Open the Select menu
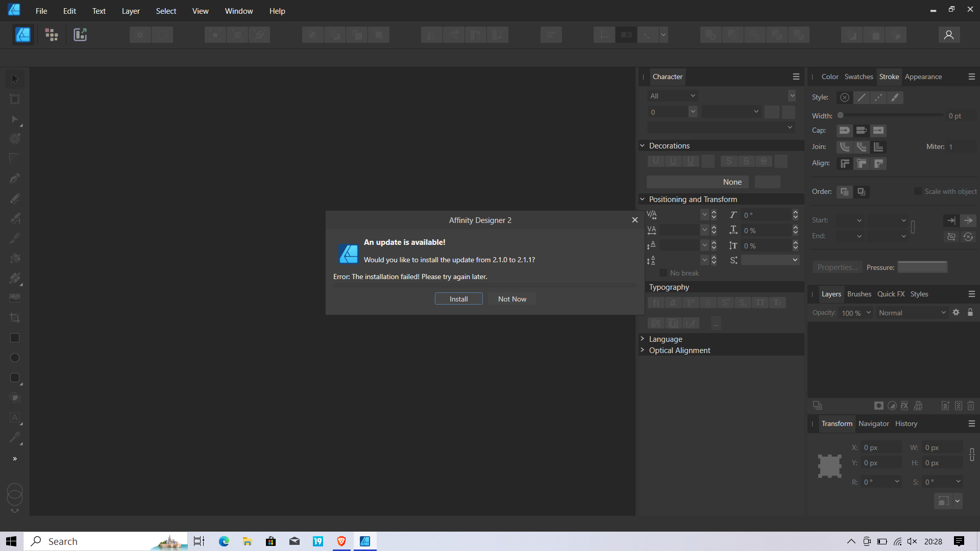 coord(166,11)
